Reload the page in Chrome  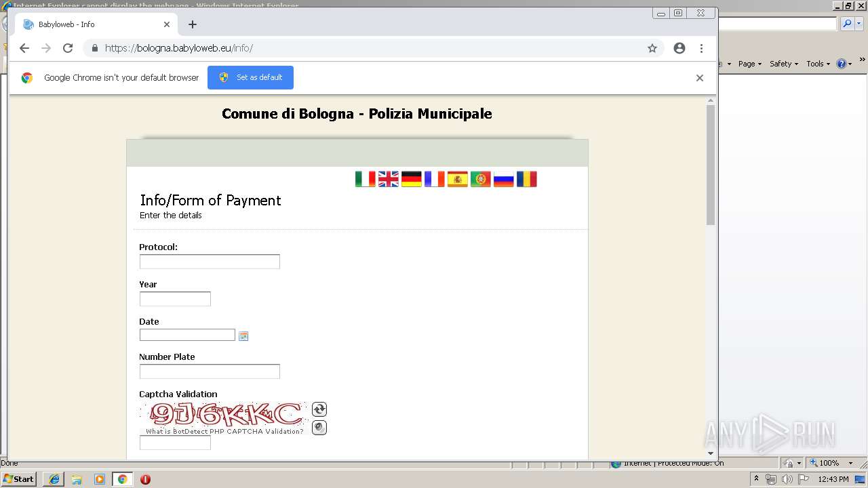pyautogui.click(x=68, y=48)
